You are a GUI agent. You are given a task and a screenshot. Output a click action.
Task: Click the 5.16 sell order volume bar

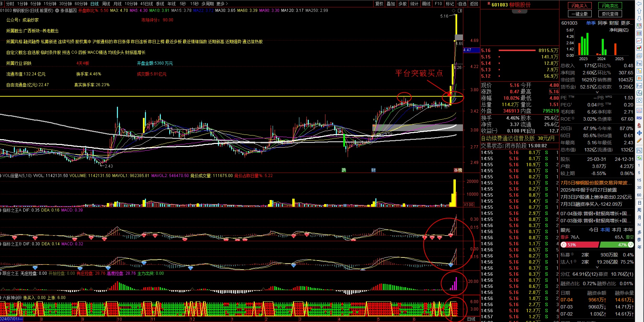click(x=517, y=50)
